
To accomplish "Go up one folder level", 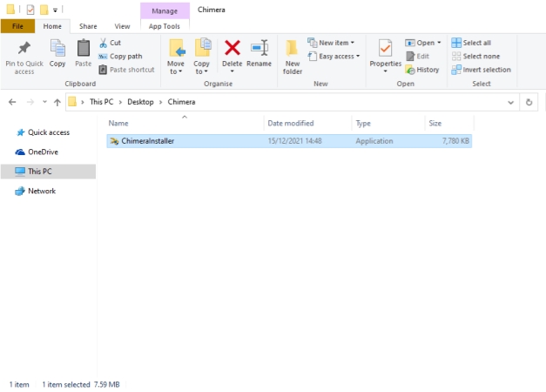I will (57, 102).
